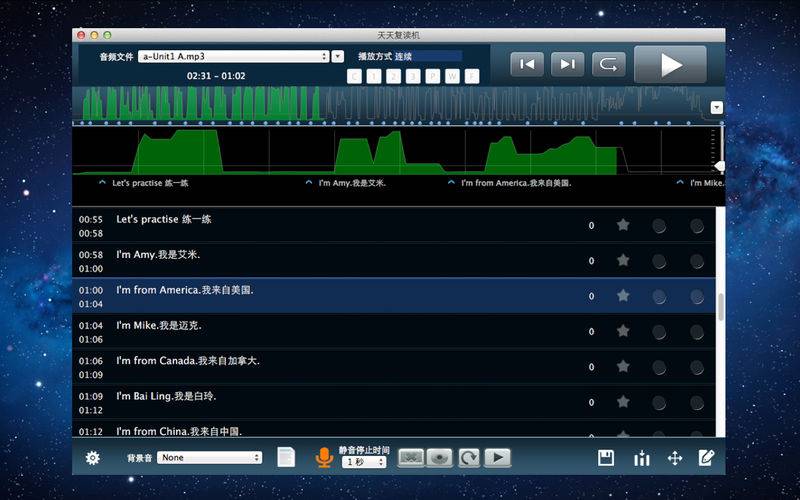Click the orange microphone record icon
This screenshot has width=800, height=500.
point(323,458)
